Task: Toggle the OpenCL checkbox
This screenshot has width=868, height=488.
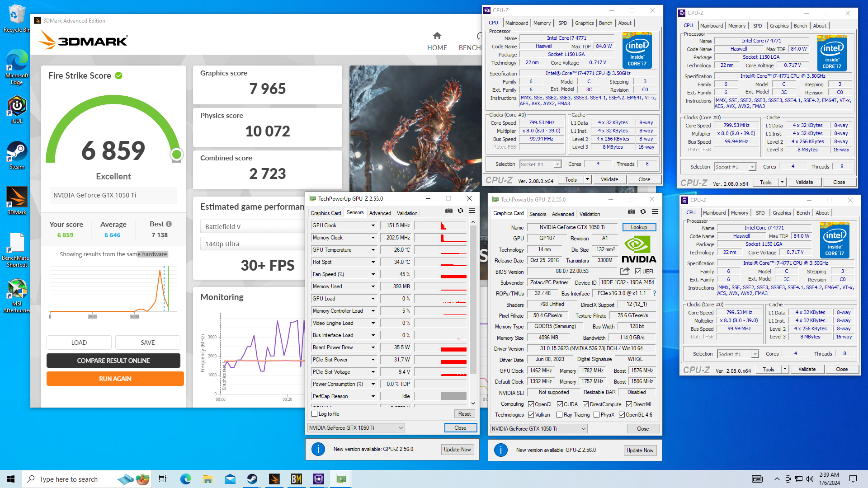Action: pos(531,404)
